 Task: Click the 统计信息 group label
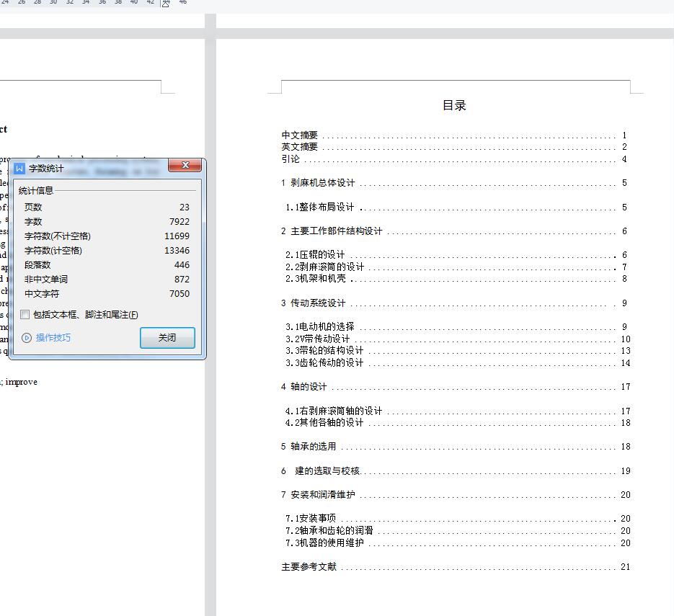click(x=35, y=191)
